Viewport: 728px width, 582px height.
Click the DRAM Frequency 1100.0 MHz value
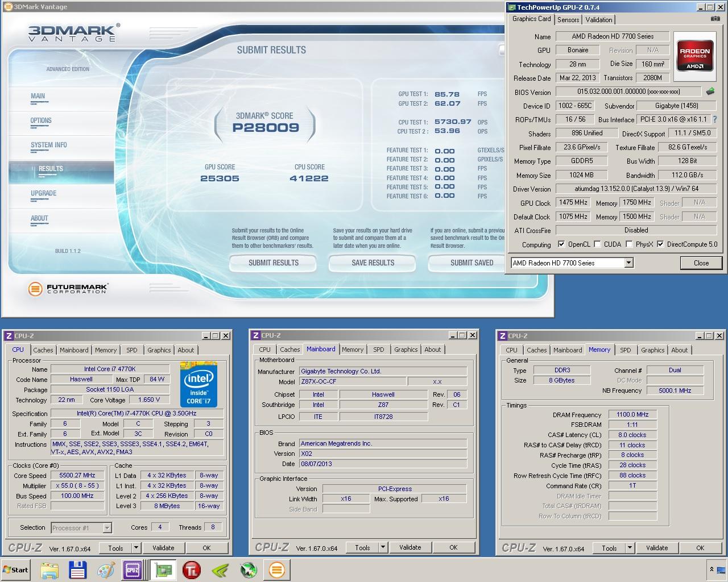[x=632, y=414]
